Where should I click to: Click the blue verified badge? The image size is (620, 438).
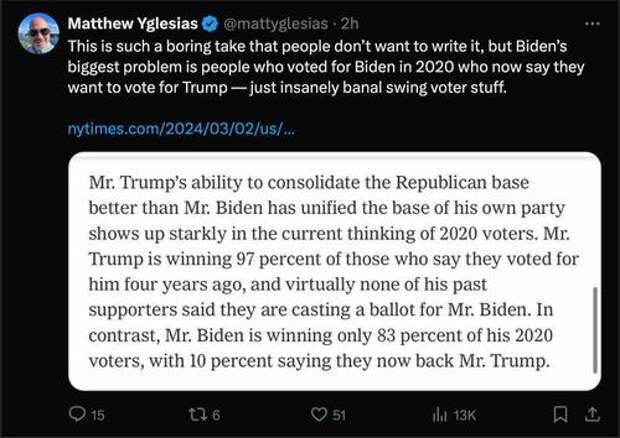tap(210, 24)
